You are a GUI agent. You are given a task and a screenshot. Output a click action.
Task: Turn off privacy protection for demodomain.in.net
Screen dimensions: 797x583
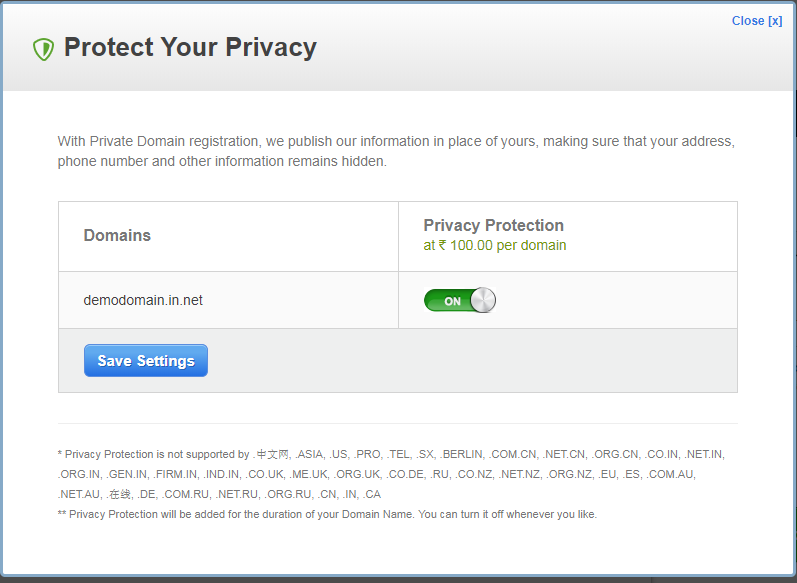[459, 300]
